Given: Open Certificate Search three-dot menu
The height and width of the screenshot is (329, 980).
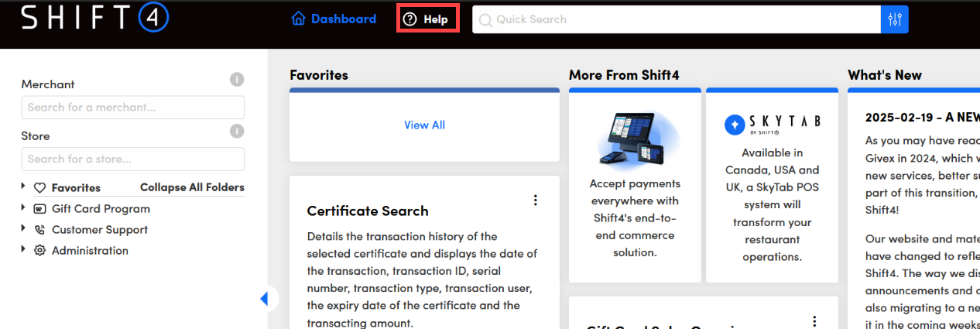Looking at the screenshot, I should [535, 200].
